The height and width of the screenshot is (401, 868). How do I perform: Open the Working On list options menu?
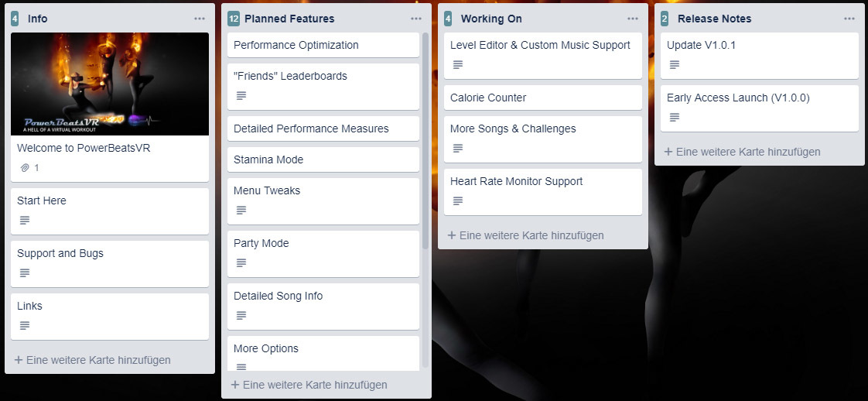pyautogui.click(x=633, y=19)
